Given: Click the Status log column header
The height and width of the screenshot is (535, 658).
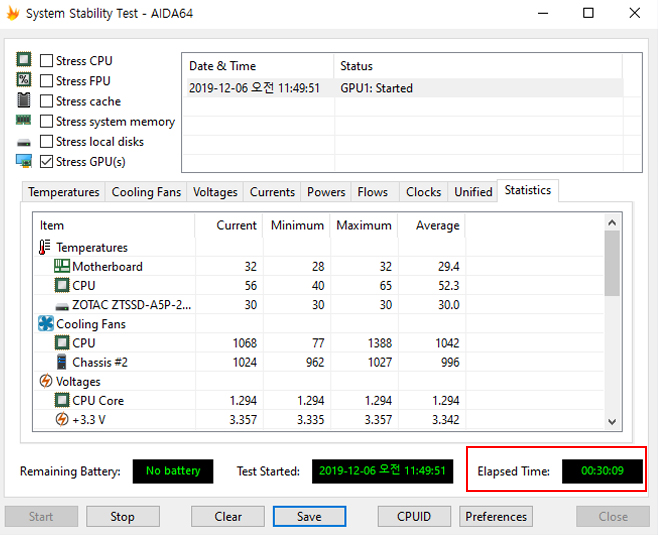Looking at the screenshot, I should tap(478, 66).
